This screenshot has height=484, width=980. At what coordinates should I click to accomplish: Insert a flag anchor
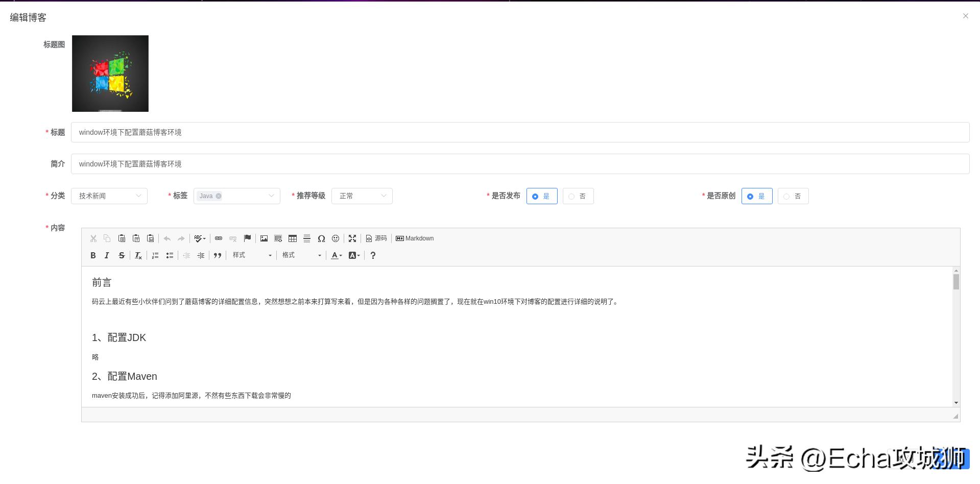[247, 238]
